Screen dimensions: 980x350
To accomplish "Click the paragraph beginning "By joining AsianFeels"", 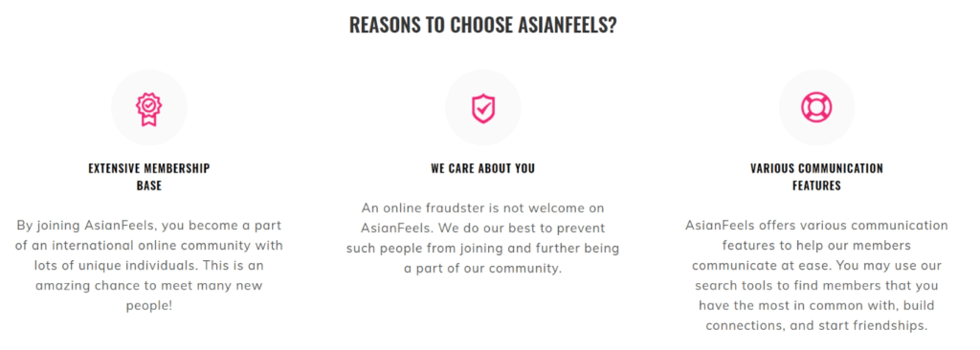I will 148,265.
